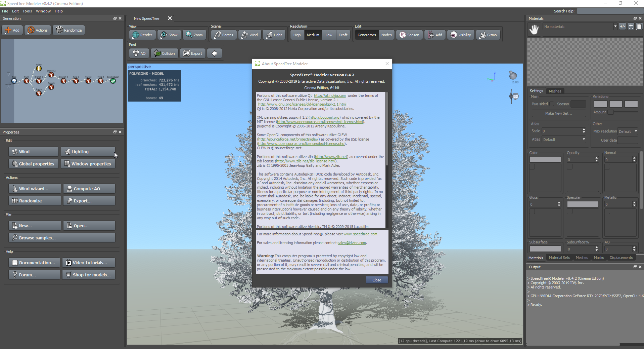Select the green BatchedLeaf node in graph

pos(113,81)
